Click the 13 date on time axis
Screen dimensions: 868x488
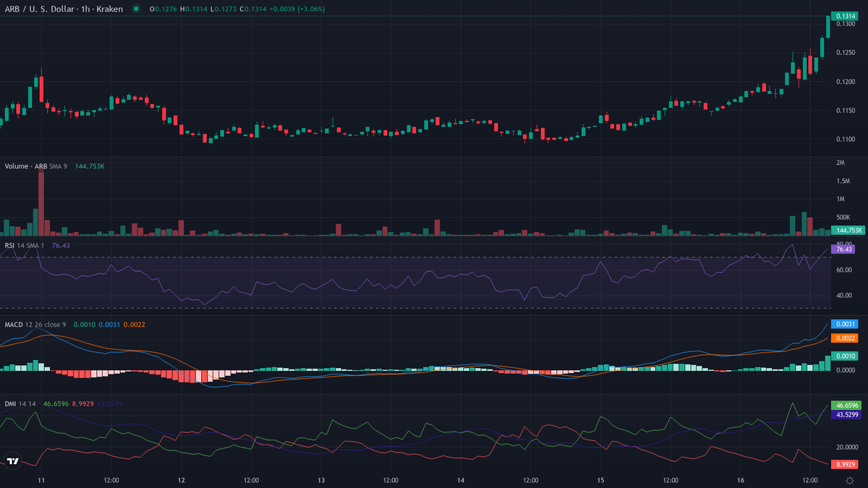click(x=320, y=480)
